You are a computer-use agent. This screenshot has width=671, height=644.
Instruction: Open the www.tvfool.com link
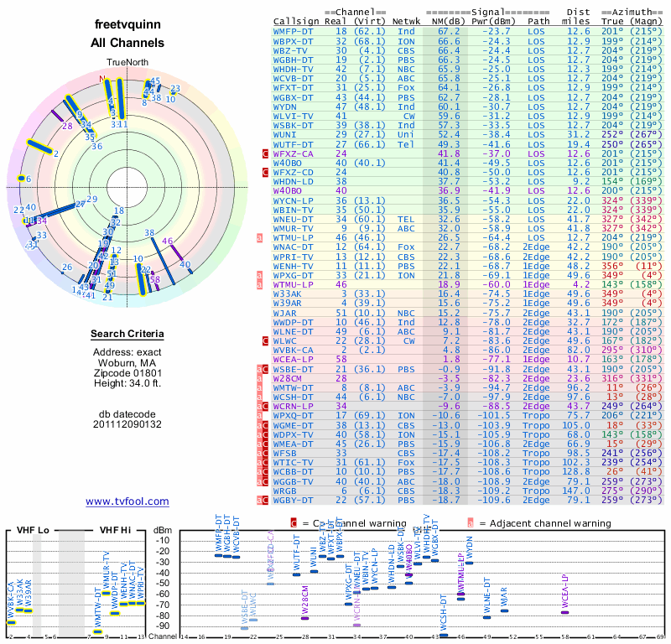(x=127, y=501)
